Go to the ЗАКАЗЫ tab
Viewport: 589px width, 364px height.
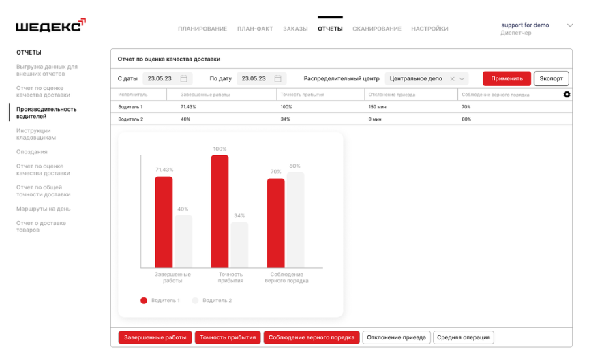(x=295, y=29)
